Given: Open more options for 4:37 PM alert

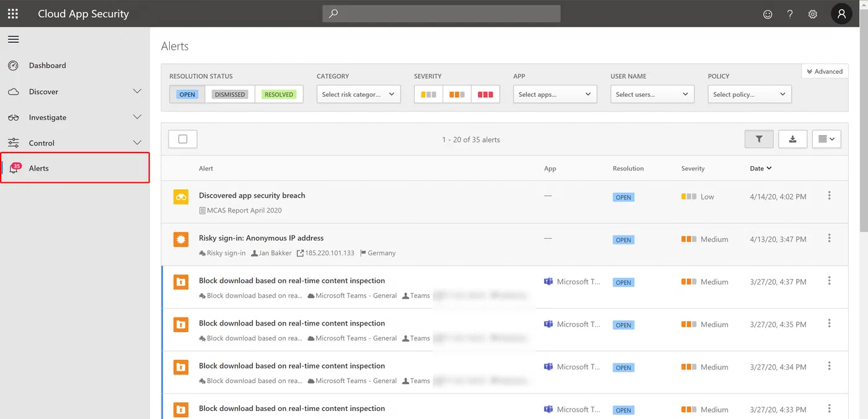Looking at the screenshot, I should tap(829, 281).
